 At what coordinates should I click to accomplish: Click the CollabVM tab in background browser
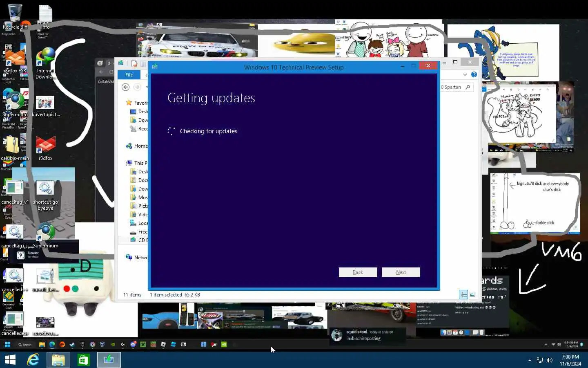click(105, 81)
